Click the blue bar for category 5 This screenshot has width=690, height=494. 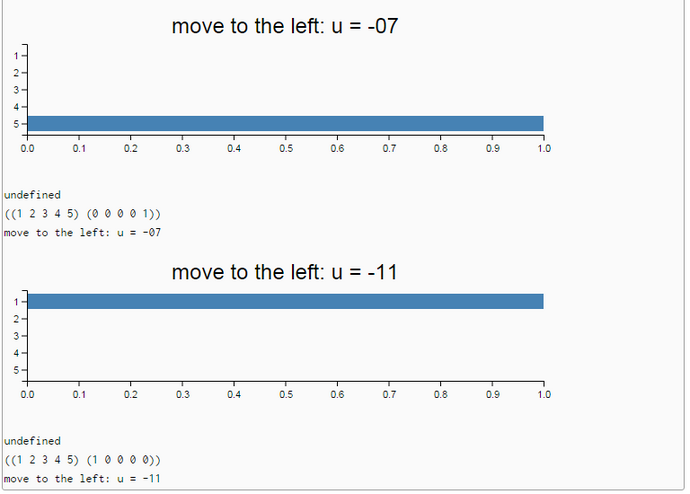pos(286,124)
